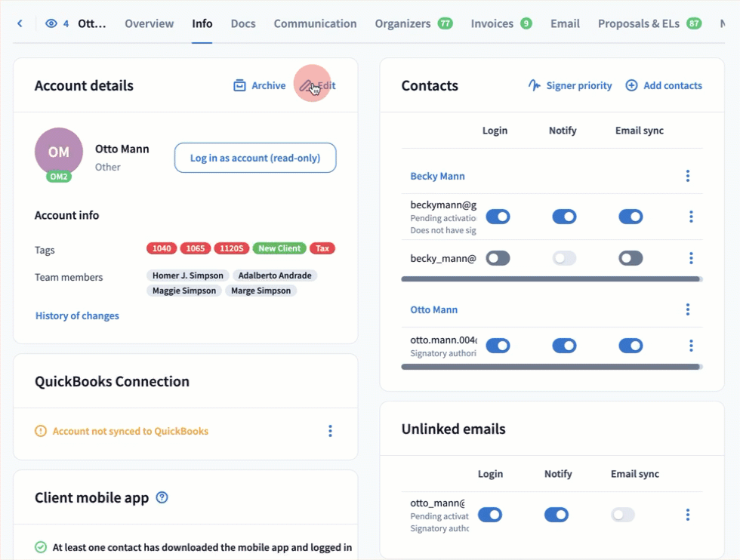Screen dimensions: 740x560
Task: Click the eye viewers icon
Action: click(x=51, y=23)
